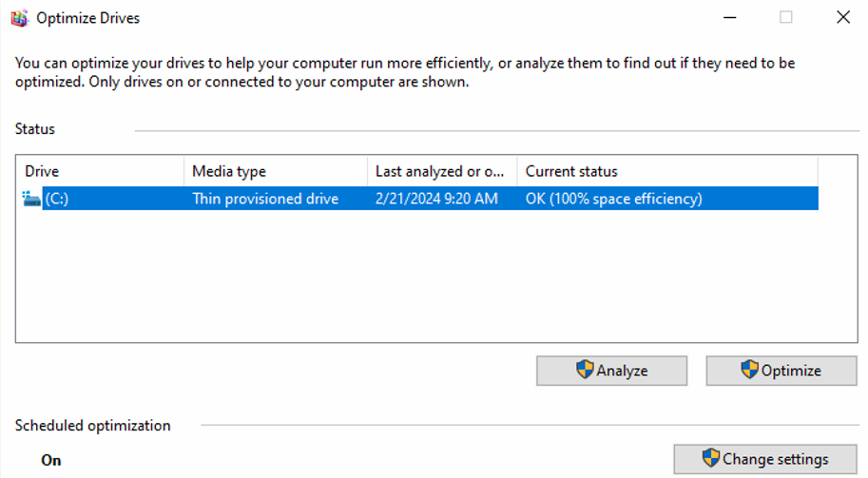Minimize the Optimize Drives window

pos(729,18)
